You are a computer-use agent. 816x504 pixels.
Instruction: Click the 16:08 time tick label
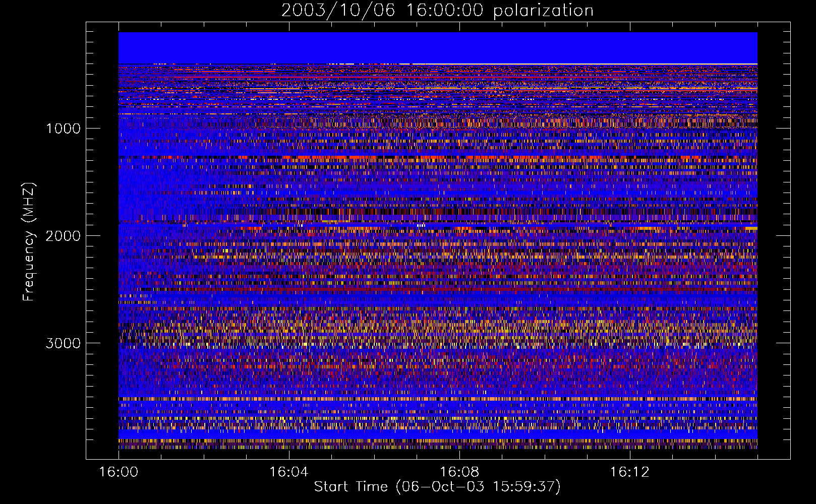tap(459, 472)
